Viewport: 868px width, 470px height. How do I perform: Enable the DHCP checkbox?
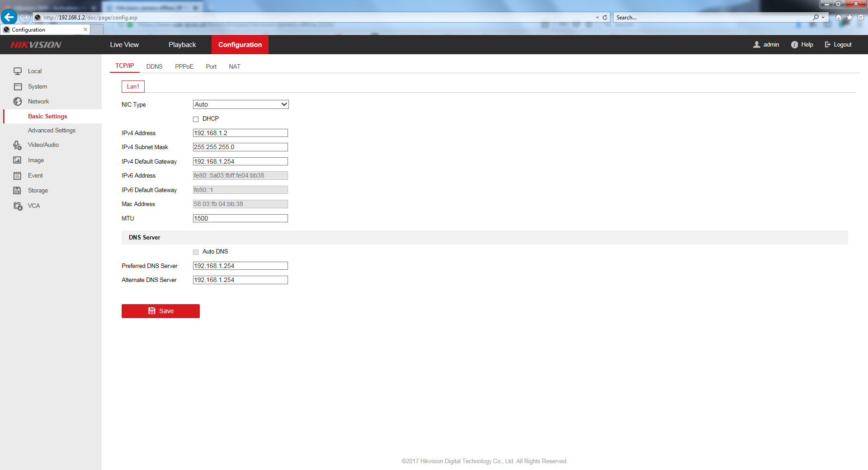[x=196, y=119]
